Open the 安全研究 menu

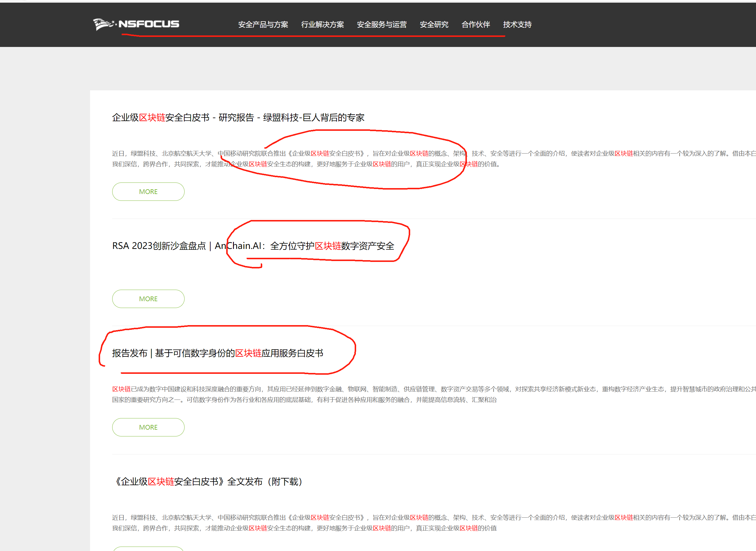(434, 25)
